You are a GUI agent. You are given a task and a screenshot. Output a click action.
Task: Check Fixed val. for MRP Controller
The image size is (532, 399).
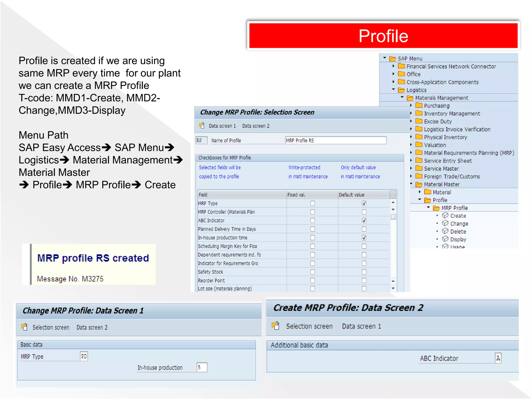[x=312, y=212]
